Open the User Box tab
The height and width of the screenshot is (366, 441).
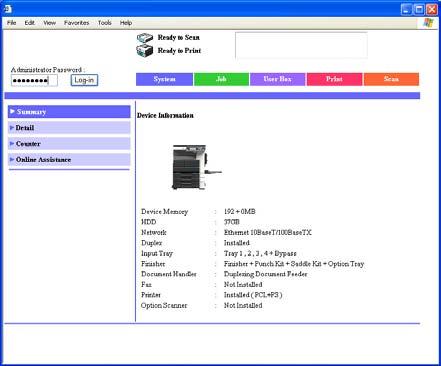click(x=278, y=79)
